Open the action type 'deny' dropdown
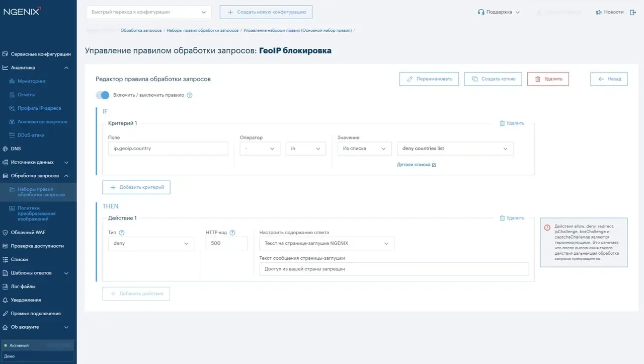 pyautogui.click(x=151, y=243)
